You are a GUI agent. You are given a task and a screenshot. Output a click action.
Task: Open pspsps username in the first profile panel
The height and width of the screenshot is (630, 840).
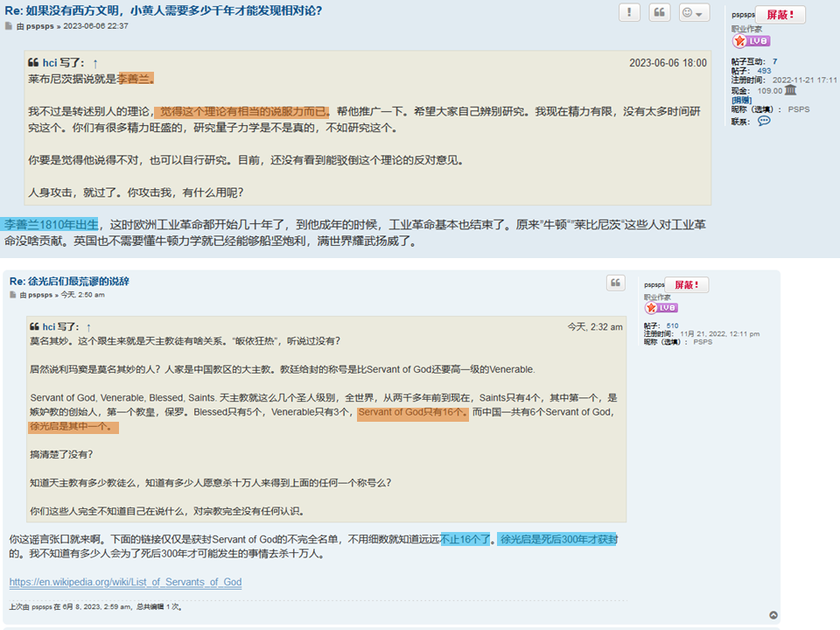click(743, 15)
